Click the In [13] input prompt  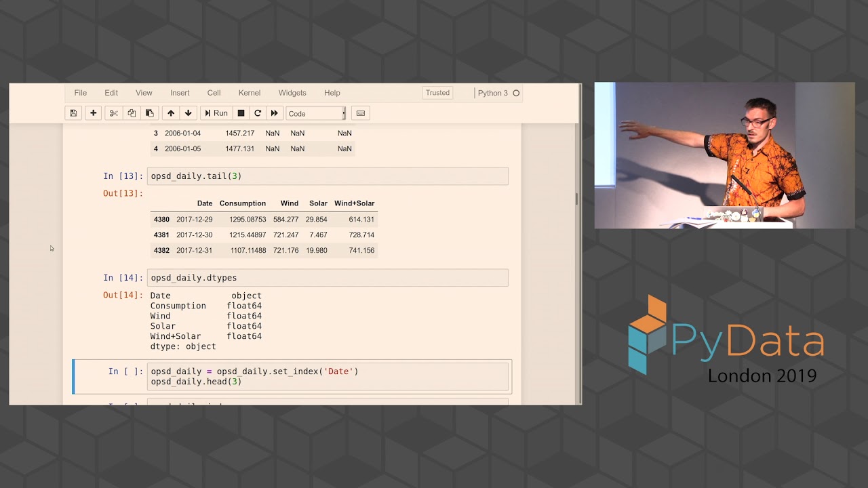pos(123,176)
